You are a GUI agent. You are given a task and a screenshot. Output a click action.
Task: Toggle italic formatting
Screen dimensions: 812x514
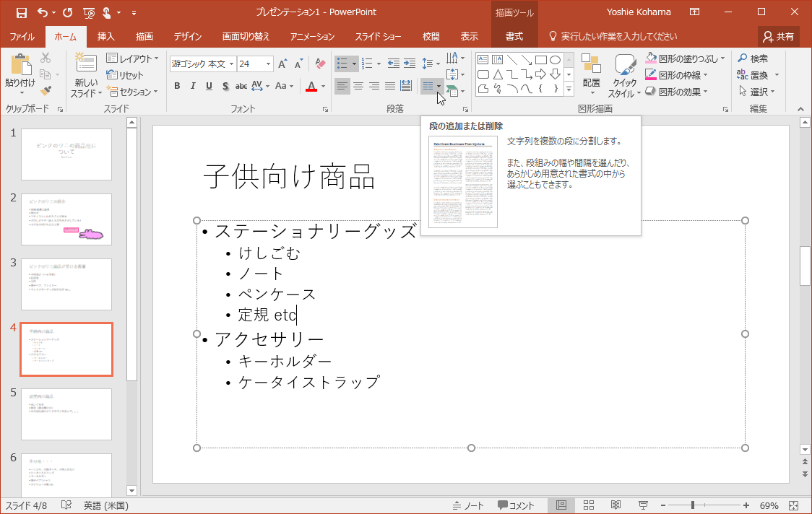pyautogui.click(x=192, y=85)
